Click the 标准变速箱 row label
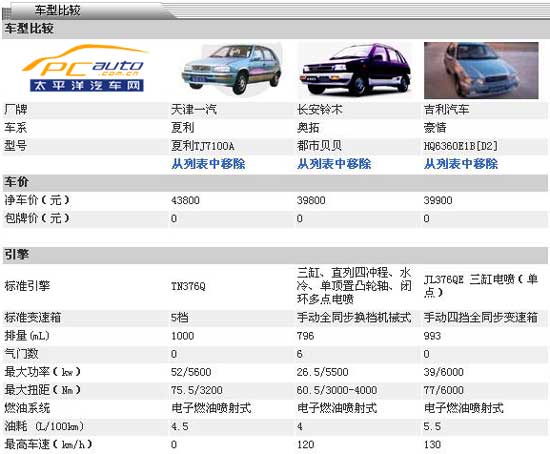550x454 pixels. [33, 318]
